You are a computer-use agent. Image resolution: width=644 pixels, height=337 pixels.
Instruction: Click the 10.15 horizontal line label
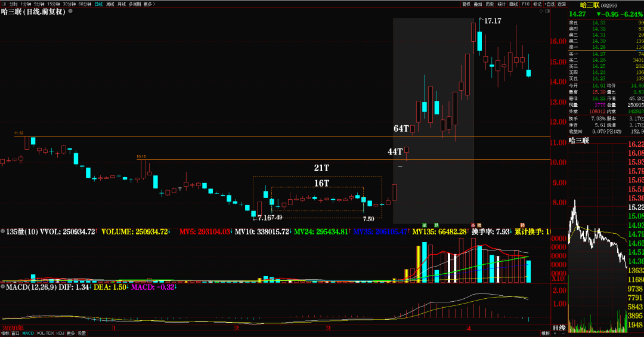[141, 157]
